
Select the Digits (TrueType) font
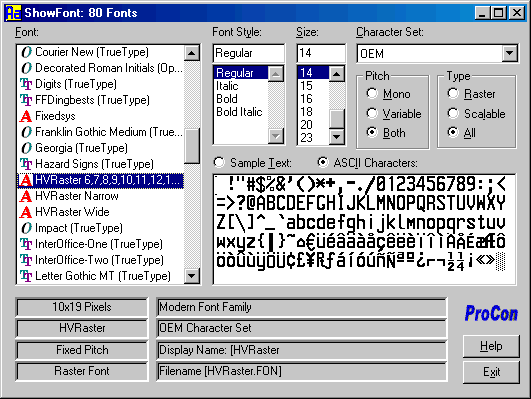tap(101, 84)
